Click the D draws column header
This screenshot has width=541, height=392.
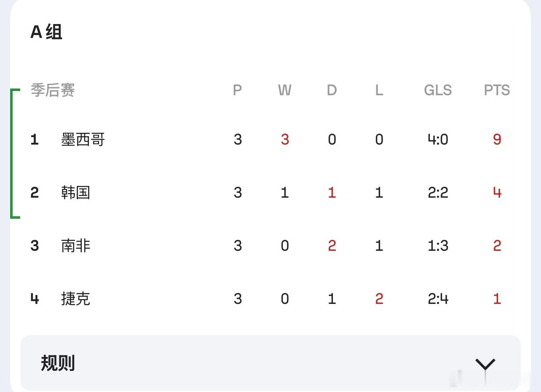pos(332,90)
